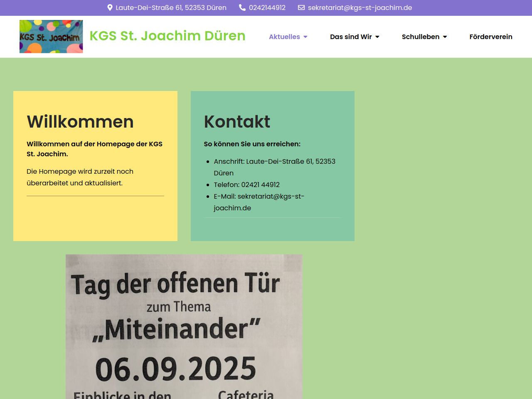Click the colorful KGS St. Joachim logo image
The height and width of the screenshot is (399, 532).
pos(51,37)
